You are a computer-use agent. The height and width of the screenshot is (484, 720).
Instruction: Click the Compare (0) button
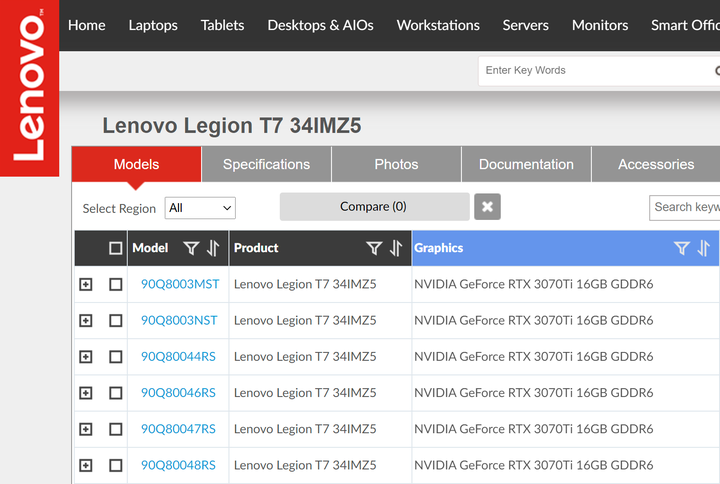click(x=375, y=207)
